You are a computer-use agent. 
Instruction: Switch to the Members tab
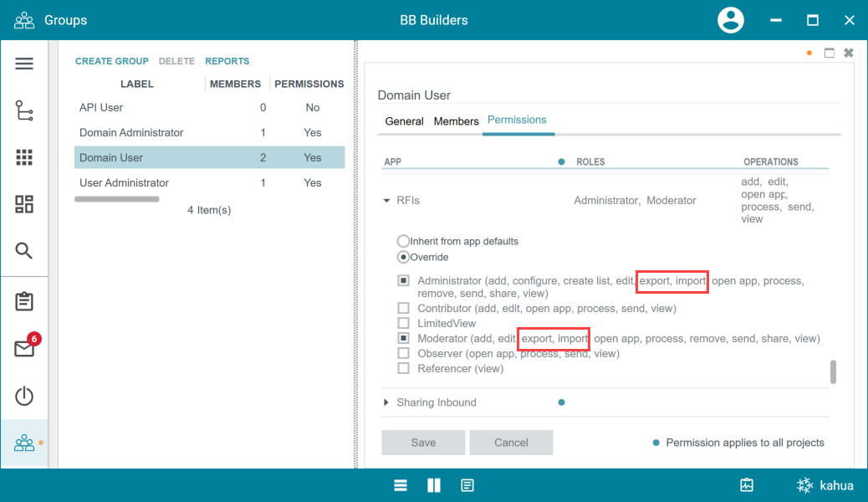coord(456,121)
